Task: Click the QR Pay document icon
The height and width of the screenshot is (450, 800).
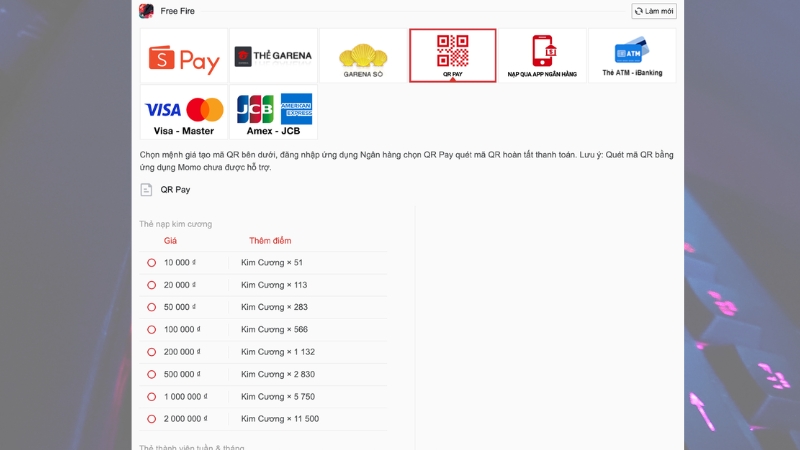Action: point(146,190)
